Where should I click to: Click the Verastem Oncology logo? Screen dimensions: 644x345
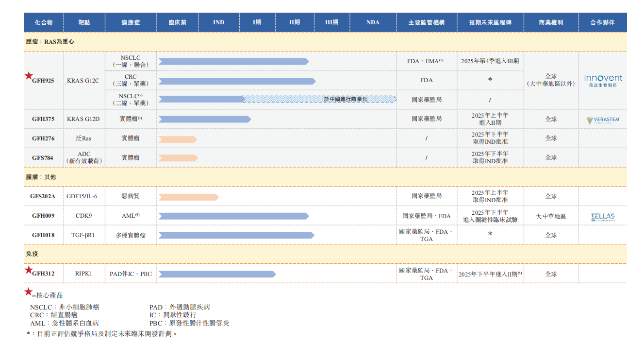tap(603, 120)
